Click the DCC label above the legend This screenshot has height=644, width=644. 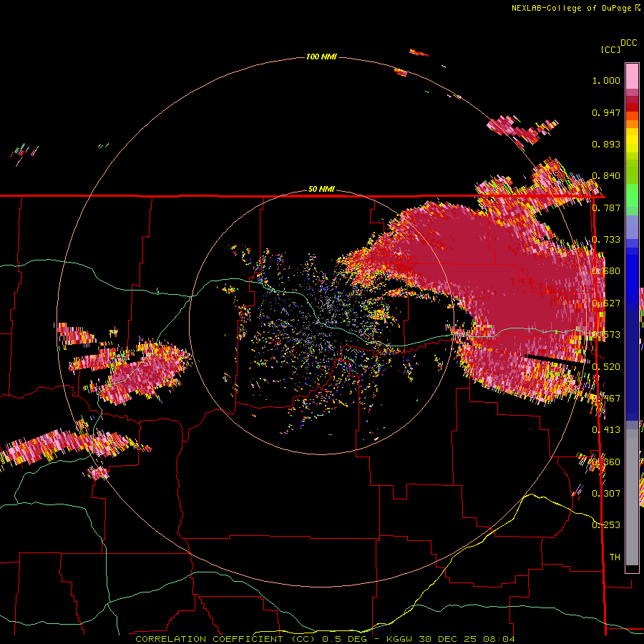coord(628,43)
